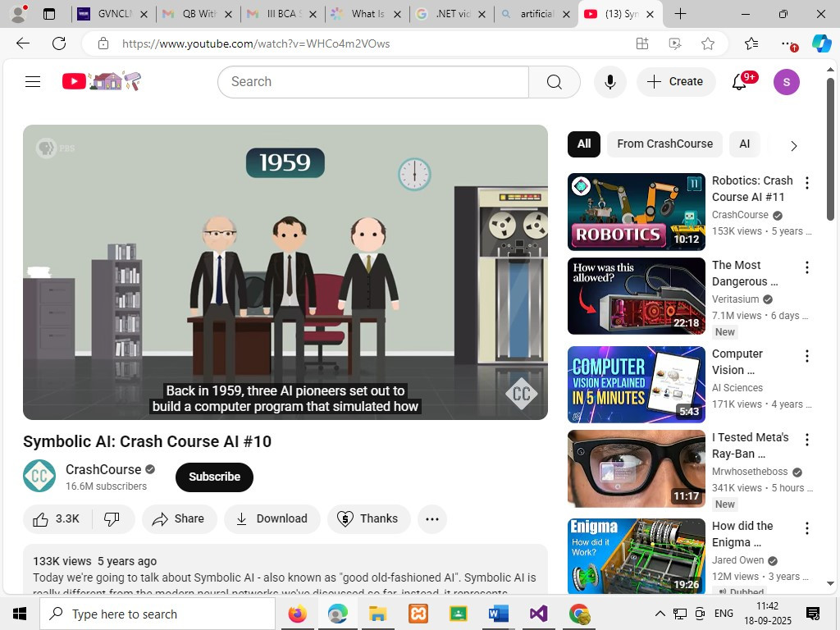The image size is (840, 630).
Task: Click the search magnifier button
Action: coord(554,82)
